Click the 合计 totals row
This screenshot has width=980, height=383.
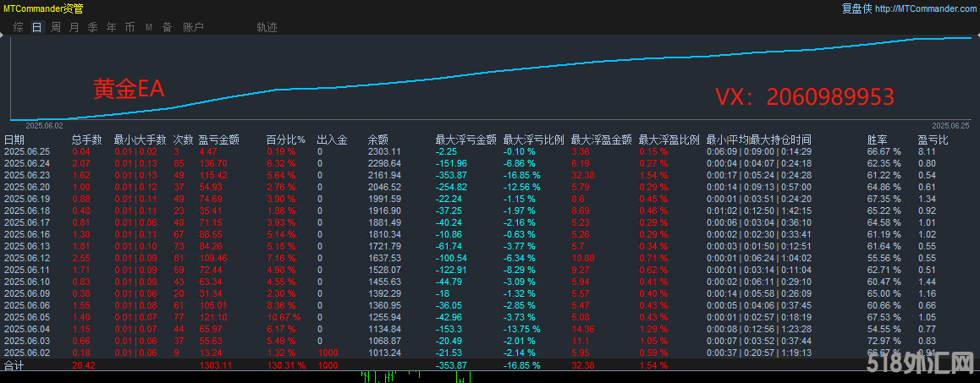tap(490, 365)
